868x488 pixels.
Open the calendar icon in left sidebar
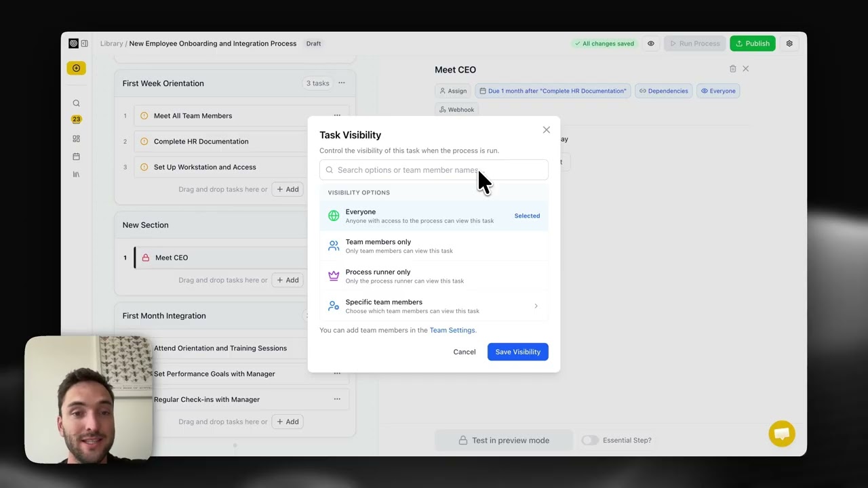76,157
